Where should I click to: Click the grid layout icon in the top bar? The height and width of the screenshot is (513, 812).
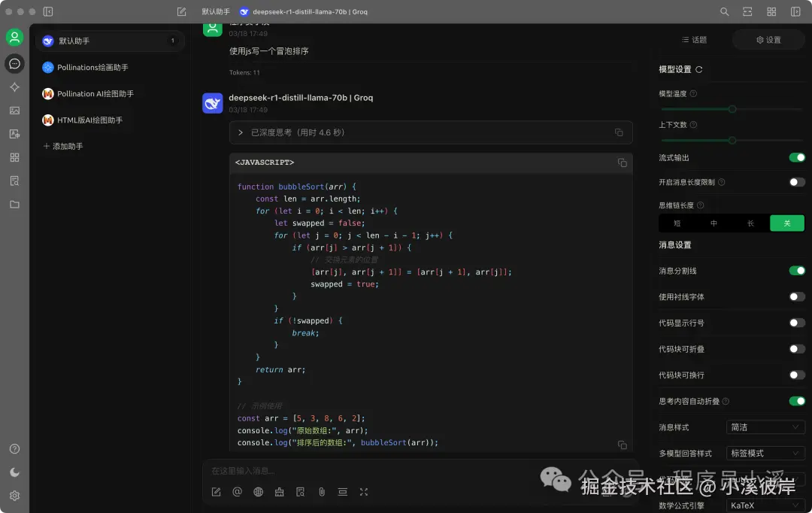click(x=771, y=11)
